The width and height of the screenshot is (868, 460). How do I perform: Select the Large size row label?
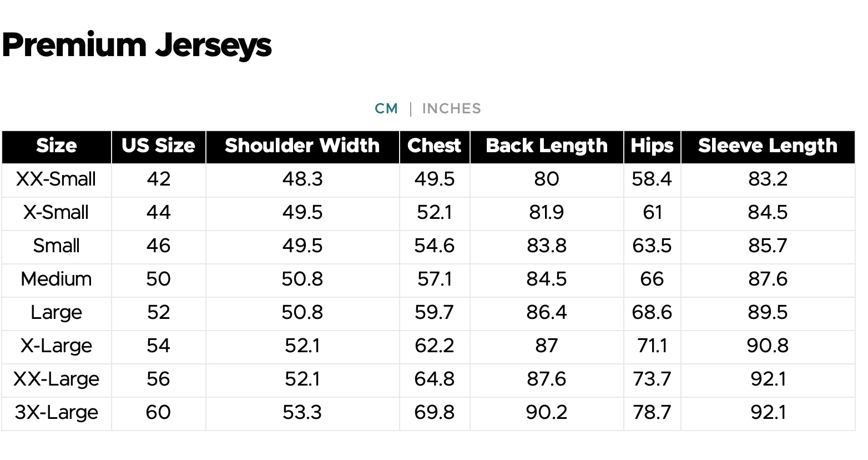[56, 313]
